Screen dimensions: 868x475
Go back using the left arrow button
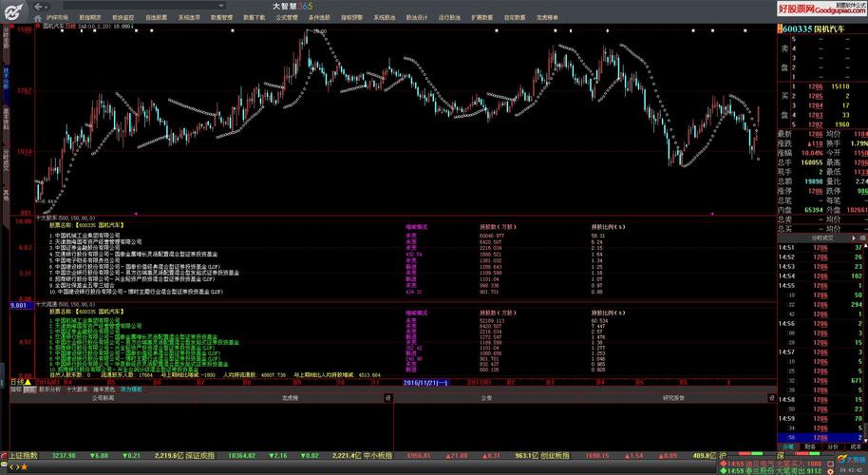pos(38,7)
